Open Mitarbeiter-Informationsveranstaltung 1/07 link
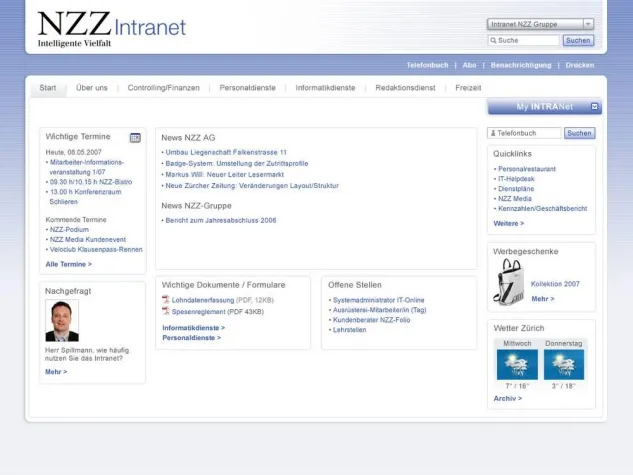 click(87, 167)
